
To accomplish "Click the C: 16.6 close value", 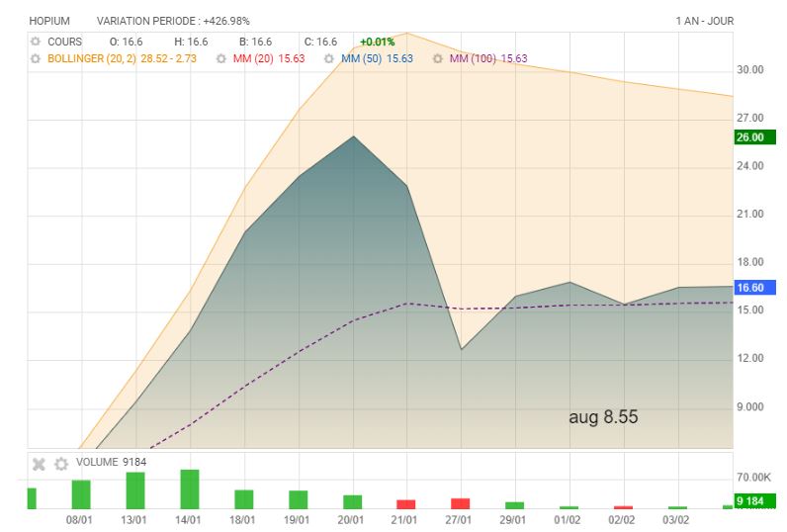I will (320, 42).
